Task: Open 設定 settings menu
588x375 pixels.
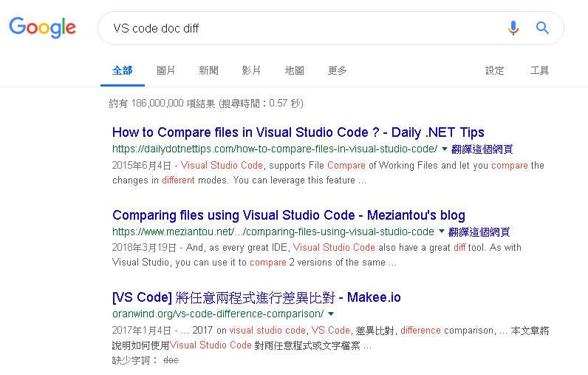Action: coord(495,70)
